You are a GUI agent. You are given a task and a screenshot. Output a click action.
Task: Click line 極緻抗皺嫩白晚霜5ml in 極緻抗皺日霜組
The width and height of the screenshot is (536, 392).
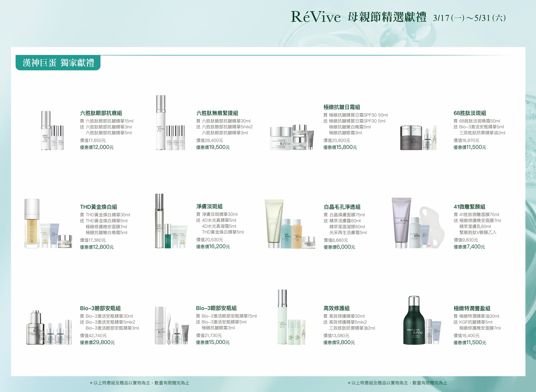(x=350, y=127)
